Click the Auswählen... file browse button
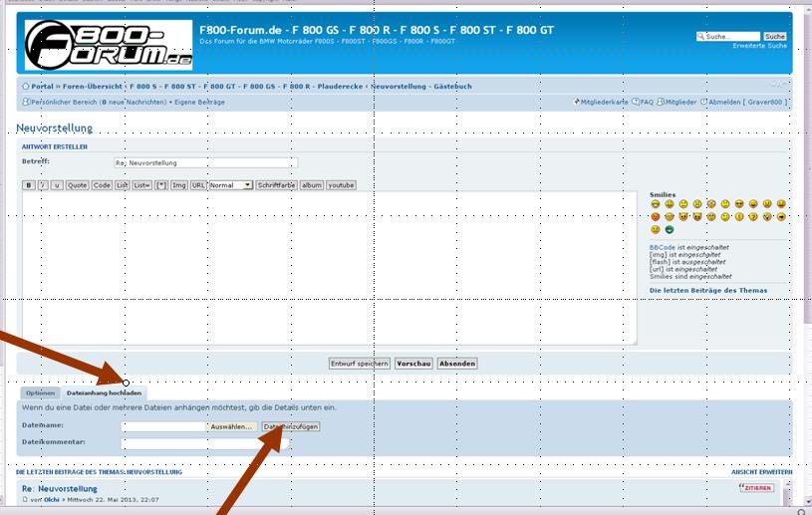 pos(232,426)
